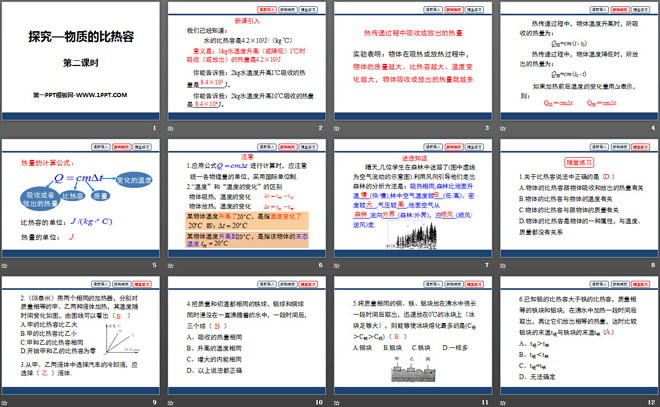Screen dimensions: 660x407
Task: Click the animation star icon under slide 7
Action: [x=337, y=266]
